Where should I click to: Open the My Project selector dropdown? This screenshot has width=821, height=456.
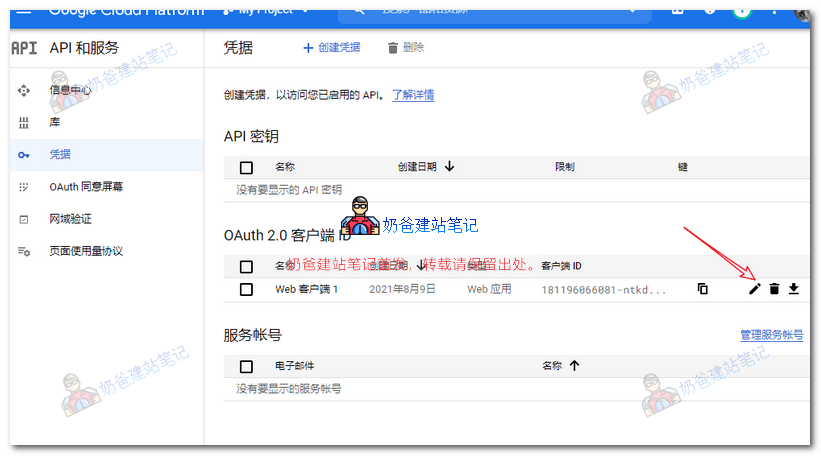pos(266,10)
